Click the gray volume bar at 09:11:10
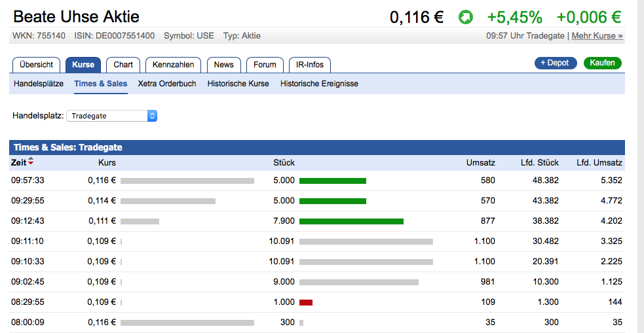The height and width of the screenshot is (333, 644). [366, 241]
